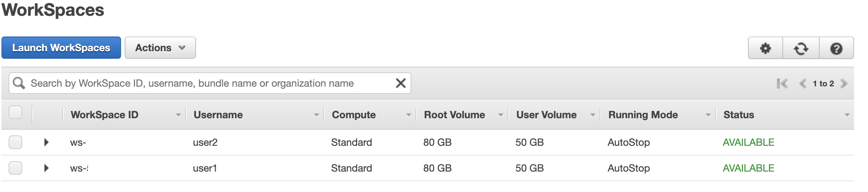Click the magnifying glass search icon
The image size is (868, 192).
19,83
